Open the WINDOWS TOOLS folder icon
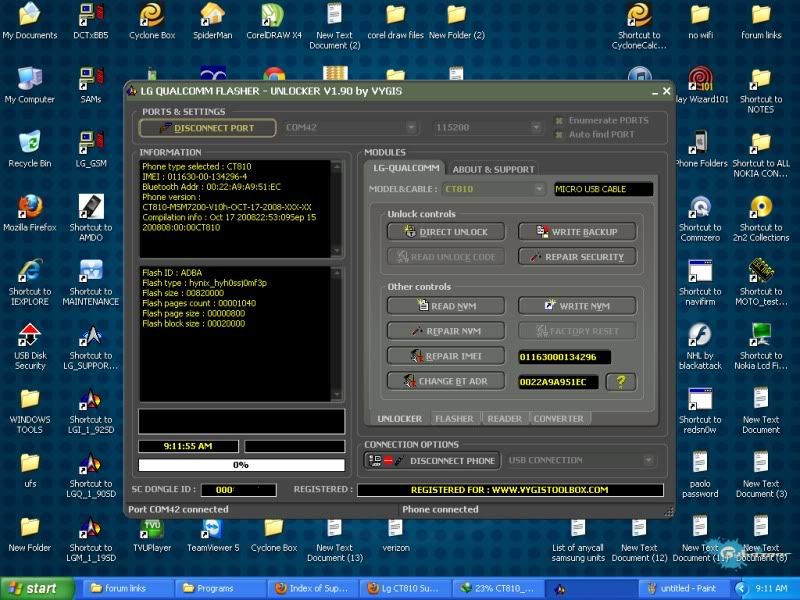The width and height of the screenshot is (800, 600). 30,411
